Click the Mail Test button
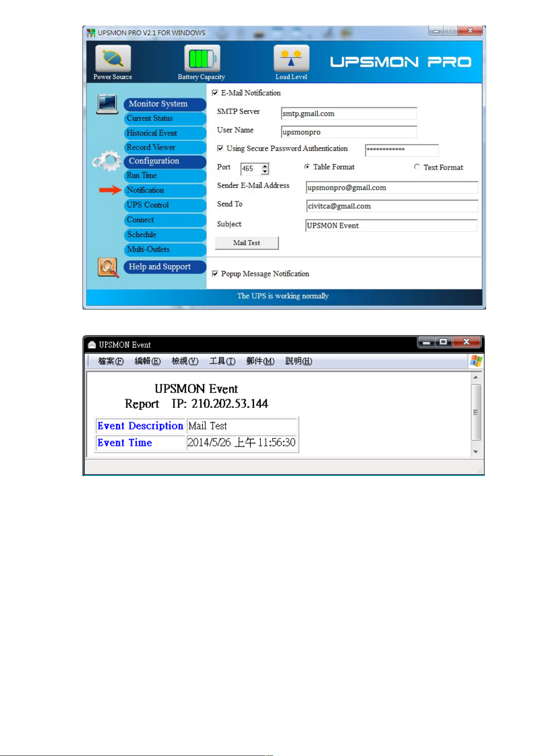Screen dimensions: 534x756 [x=247, y=243]
